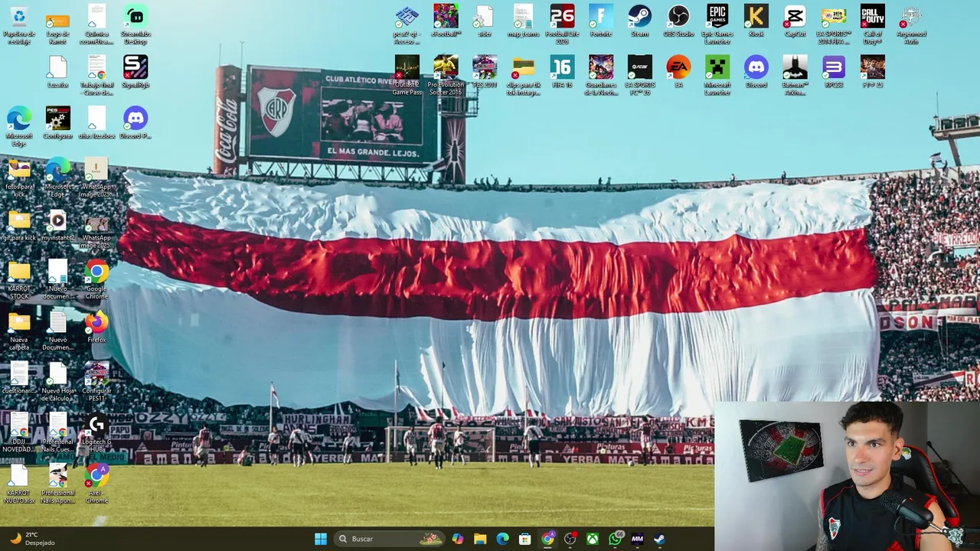Open the Discord PTB shortcut beside uñas luz.docx
This screenshot has height=551, width=980.
pyautogui.click(x=136, y=122)
